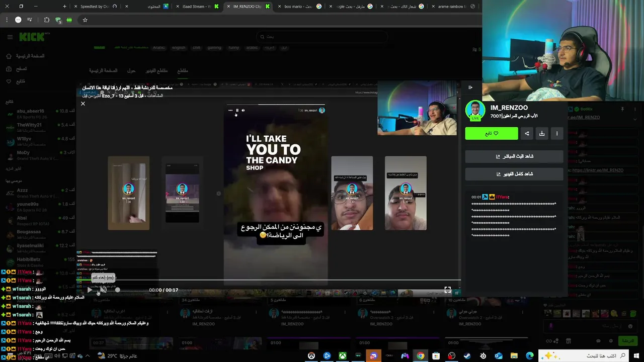This screenshot has height=362, width=644.
Task: Click the linktr.ee/IM_RENZOO link in chat
Action: click(x=598, y=170)
